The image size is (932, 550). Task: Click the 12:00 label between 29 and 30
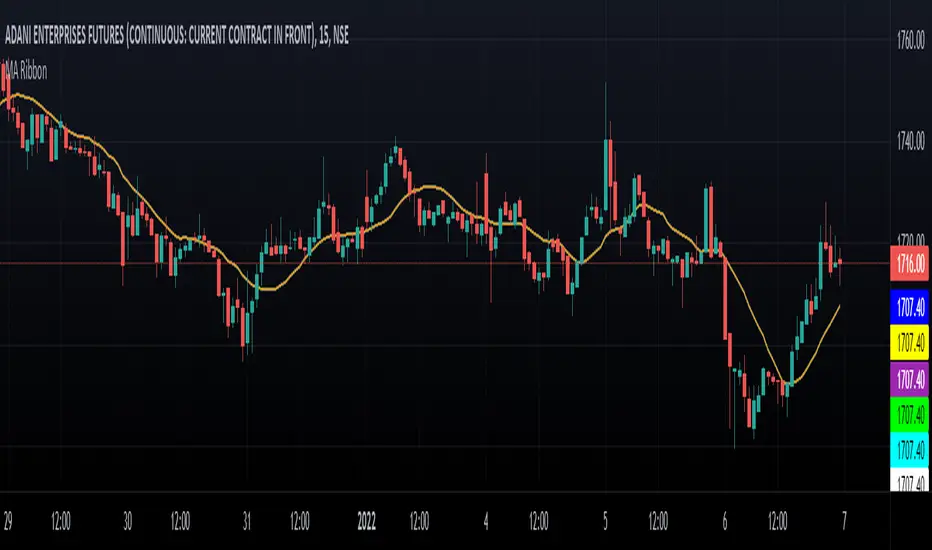(61, 521)
